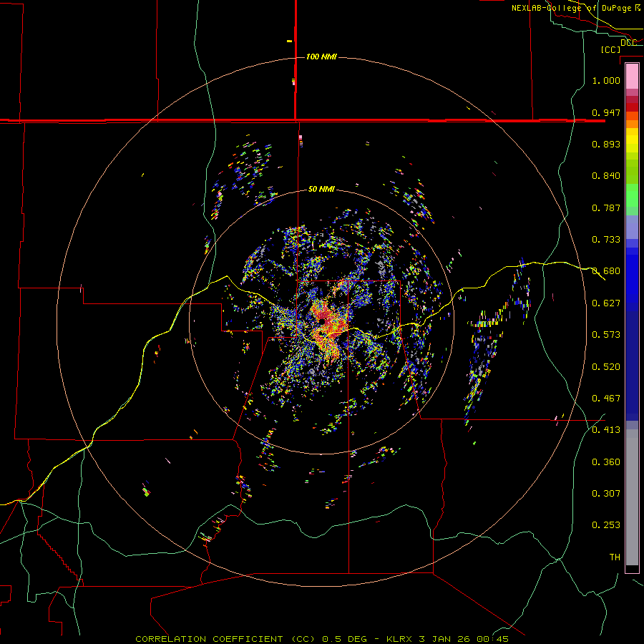644x644 pixels.
Task: Pick the bright green segment of the color bar
Action: point(632,195)
